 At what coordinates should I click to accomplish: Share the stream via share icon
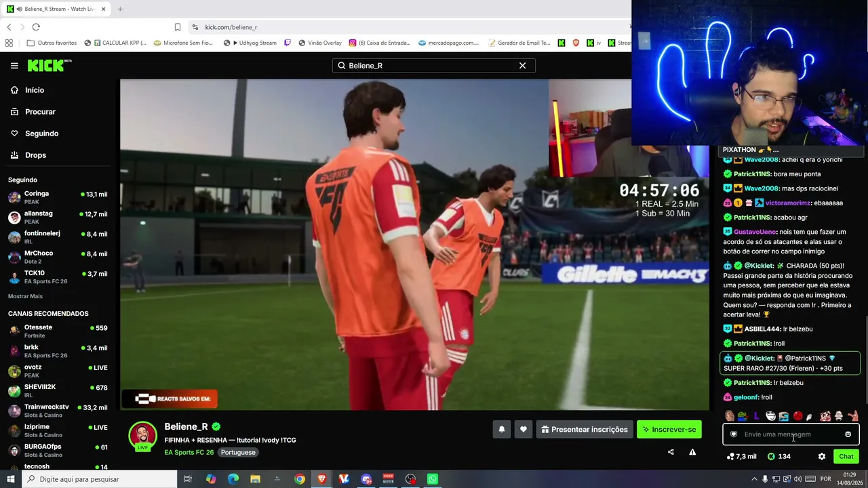671,452
